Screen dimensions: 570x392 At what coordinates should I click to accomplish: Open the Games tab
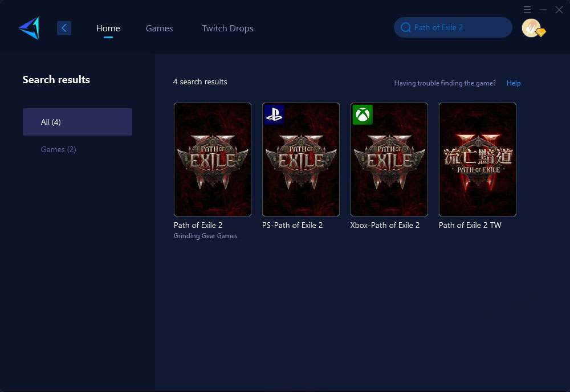[x=159, y=28]
